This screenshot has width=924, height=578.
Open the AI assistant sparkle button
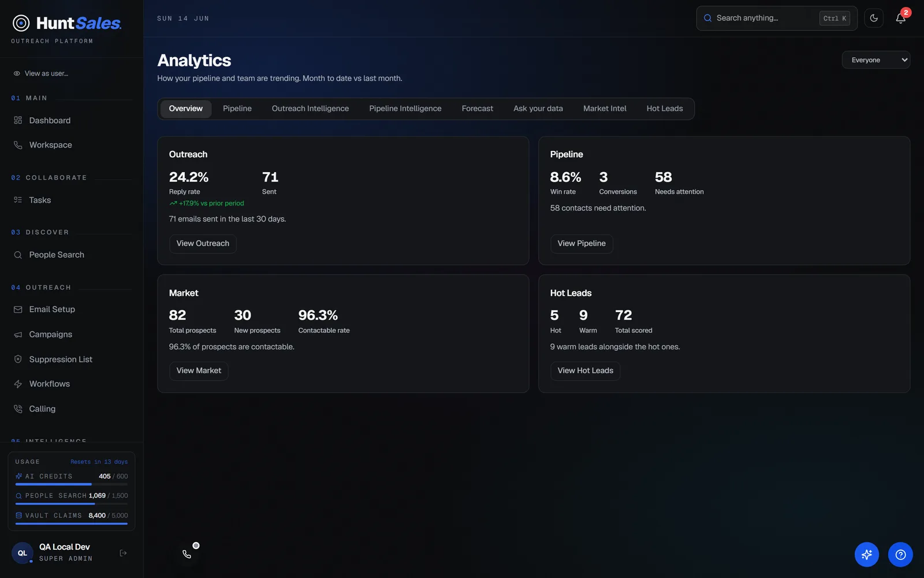coord(867,555)
